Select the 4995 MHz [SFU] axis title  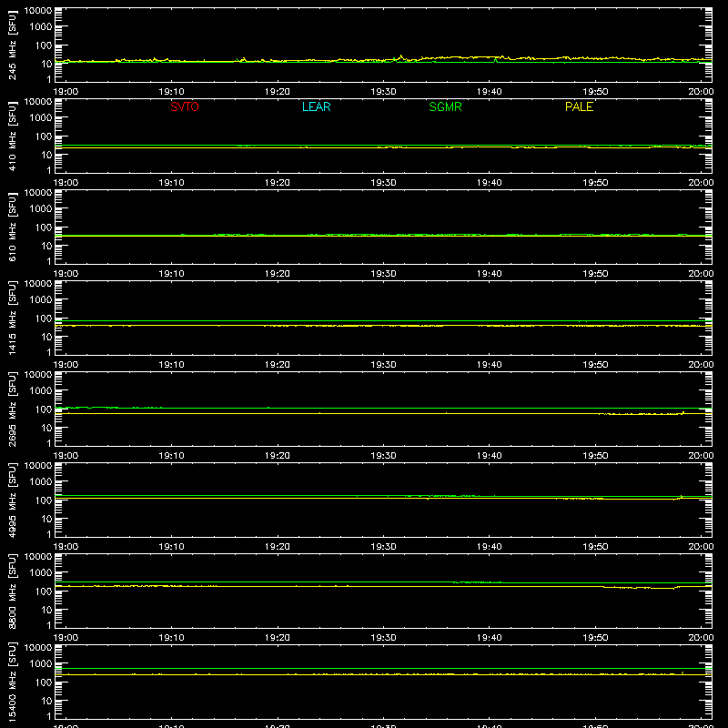coord(13,500)
